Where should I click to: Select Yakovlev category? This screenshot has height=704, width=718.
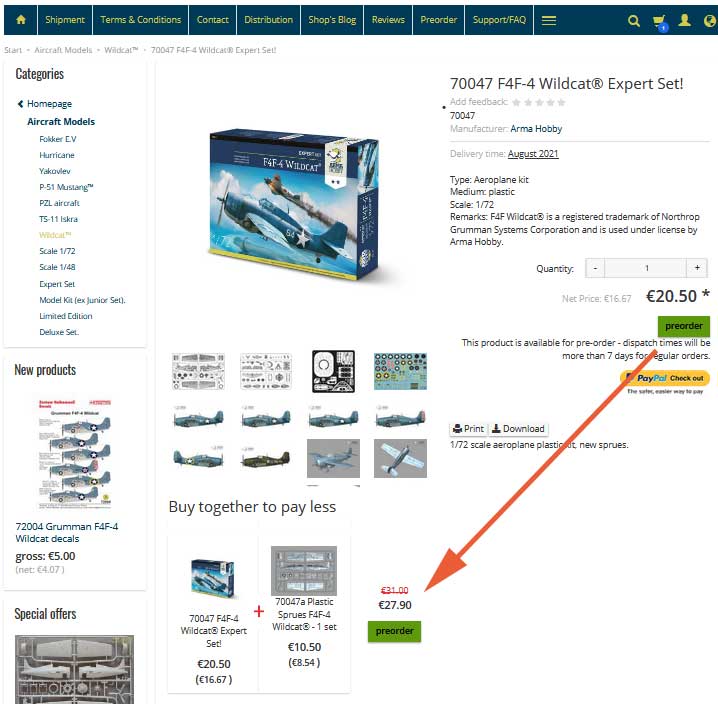click(x=55, y=171)
